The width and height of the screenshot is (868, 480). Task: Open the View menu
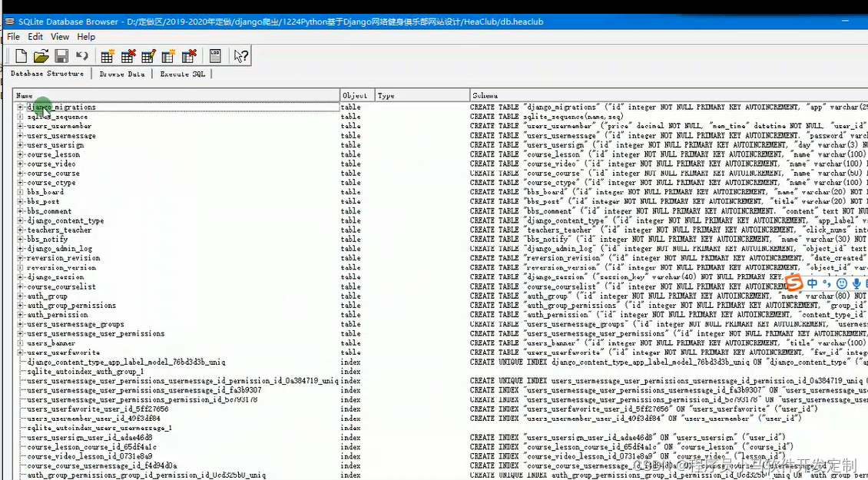[60, 37]
